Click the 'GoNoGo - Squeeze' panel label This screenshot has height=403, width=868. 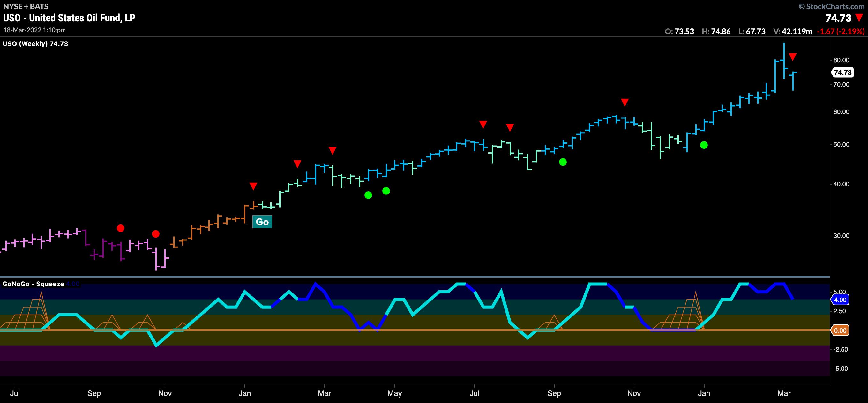pyautogui.click(x=33, y=284)
